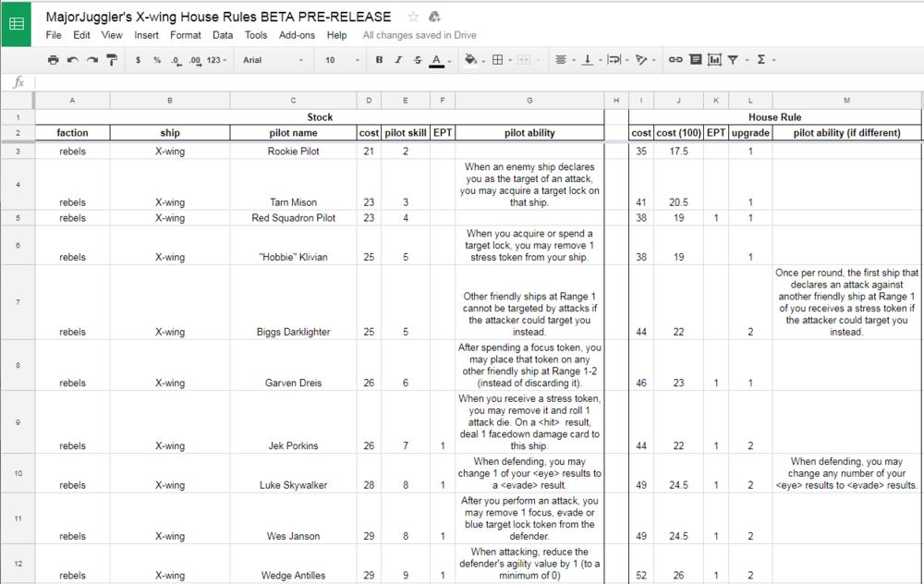Select the paint format roller tool

pyautogui.click(x=112, y=60)
